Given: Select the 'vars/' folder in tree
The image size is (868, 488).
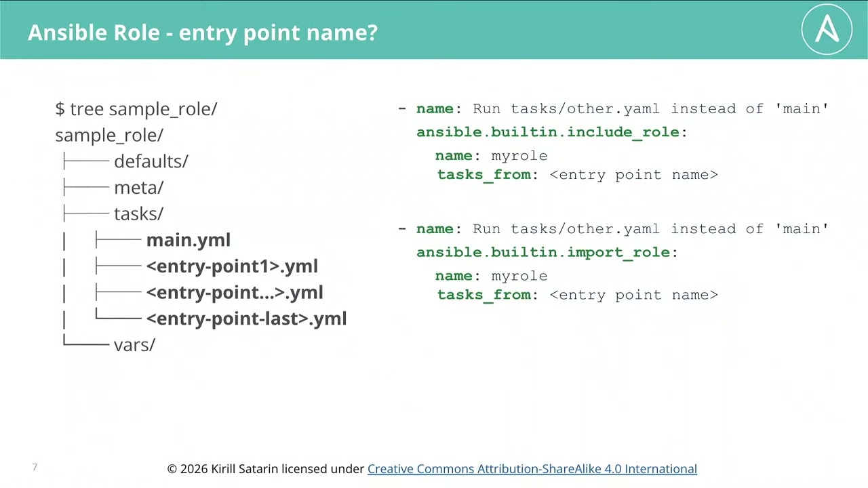Looking at the screenshot, I should [x=135, y=345].
